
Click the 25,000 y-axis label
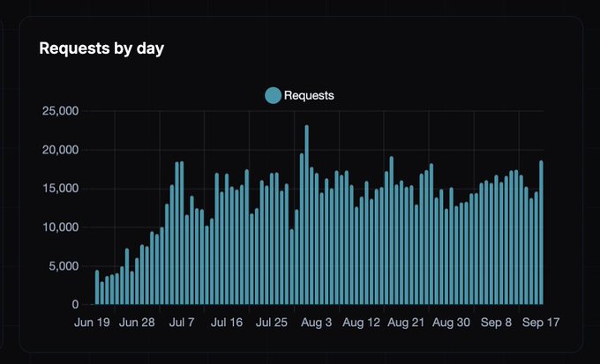click(60, 111)
